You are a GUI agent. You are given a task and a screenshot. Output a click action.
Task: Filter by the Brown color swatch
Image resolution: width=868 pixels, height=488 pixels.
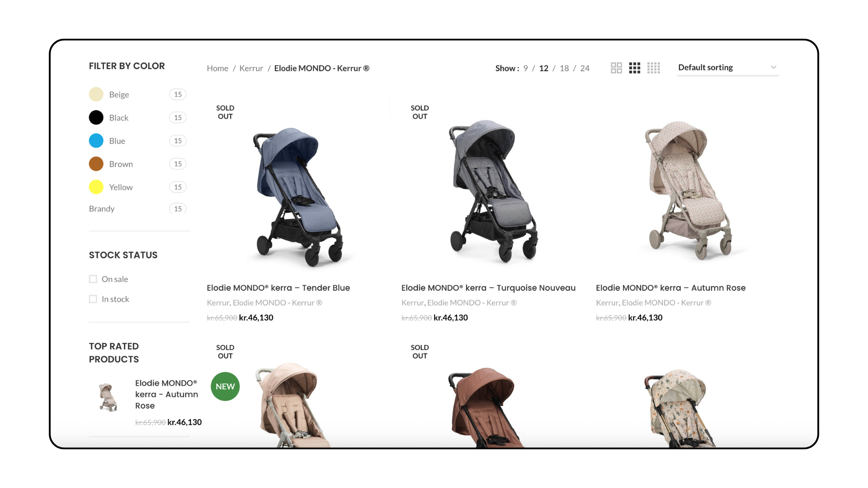96,164
